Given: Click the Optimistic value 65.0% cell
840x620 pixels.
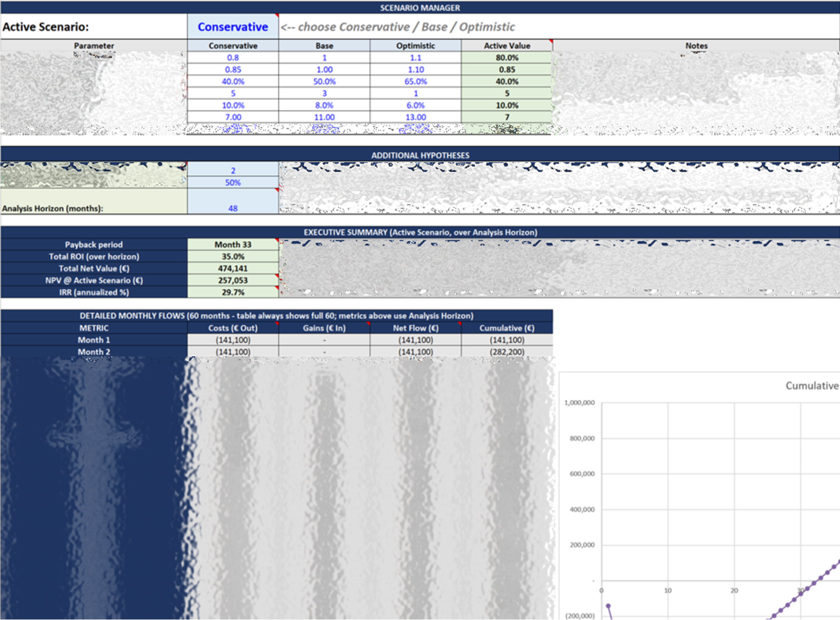Looking at the screenshot, I should click(x=415, y=82).
